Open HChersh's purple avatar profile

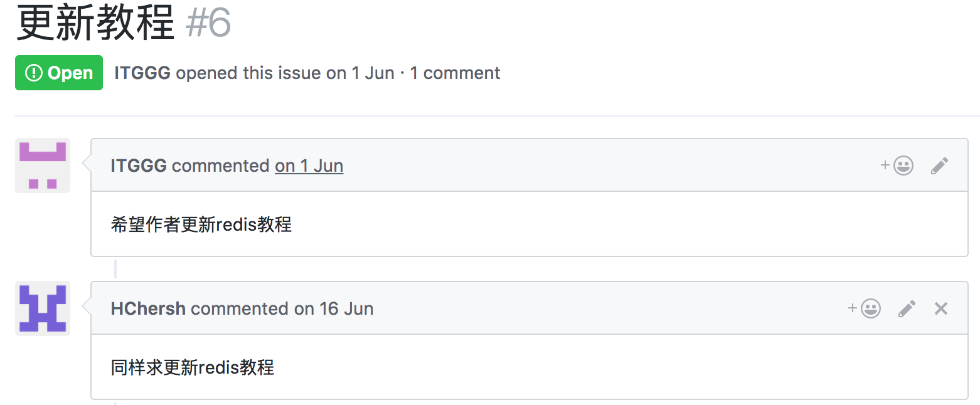pyautogui.click(x=43, y=308)
